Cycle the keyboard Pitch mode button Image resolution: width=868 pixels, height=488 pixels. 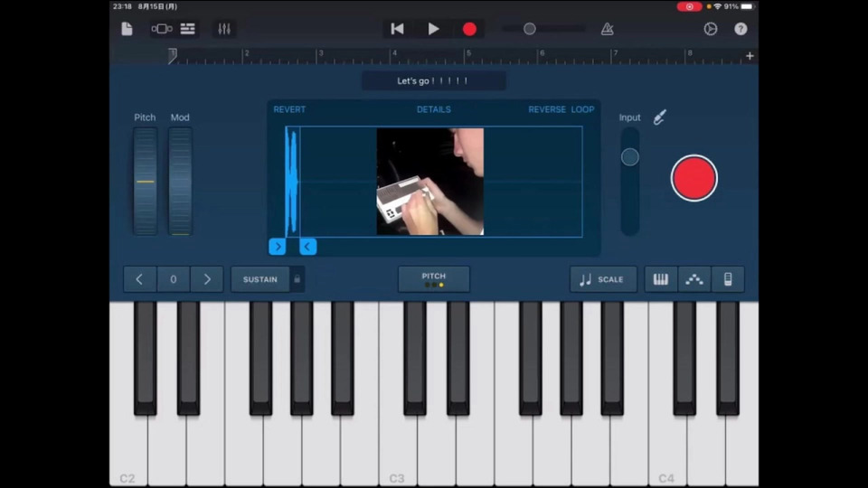[433, 279]
